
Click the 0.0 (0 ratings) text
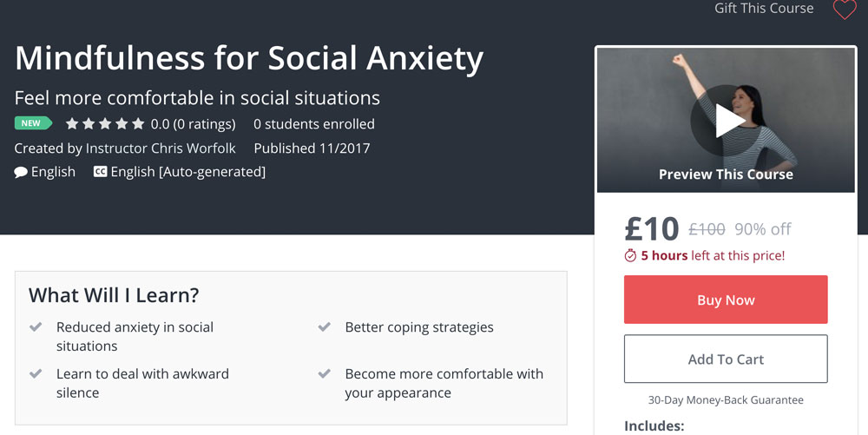tap(193, 123)
